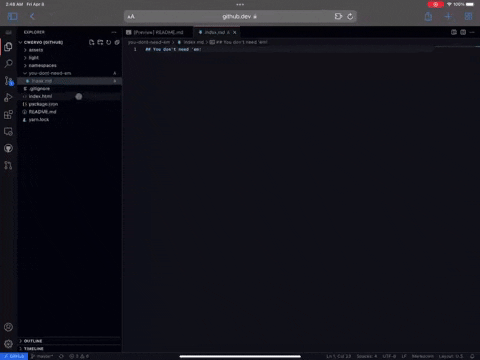
Task: Toggle Safari sidebar button
Action: click(x=12, y=16)
